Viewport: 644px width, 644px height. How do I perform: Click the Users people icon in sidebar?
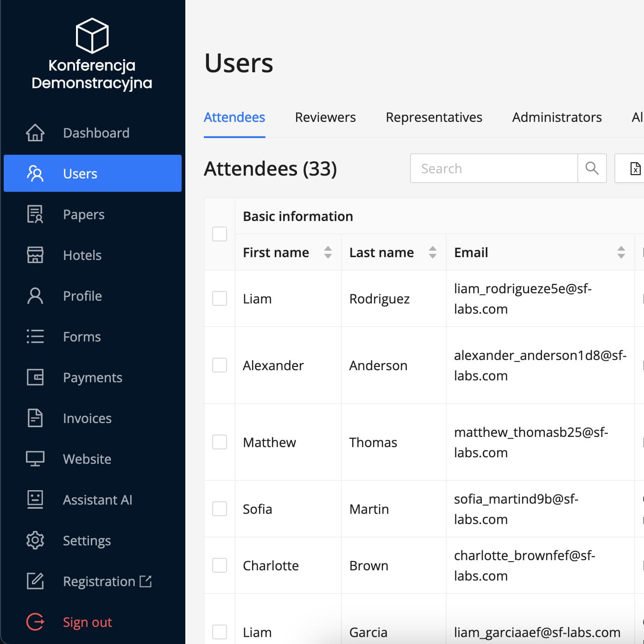pyautogui.click(x=35, y=174)
